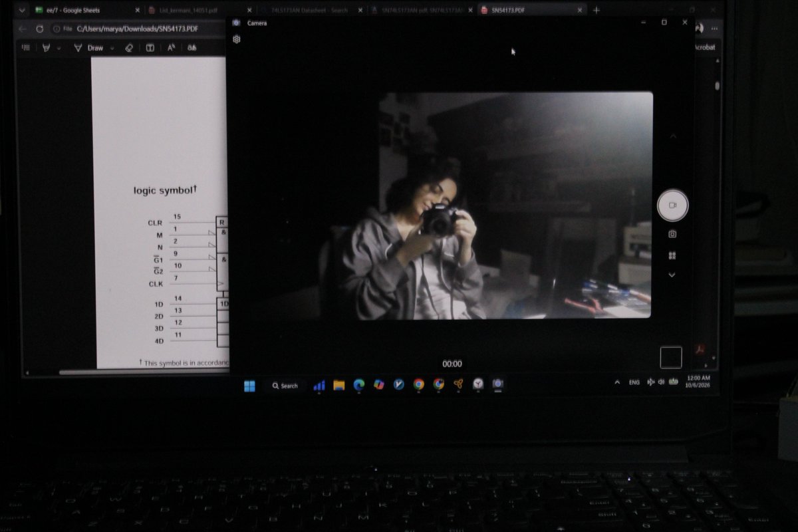Click the 4D label in the logic symbol
The width and height of the screenshot is (798, 532).
159,341
